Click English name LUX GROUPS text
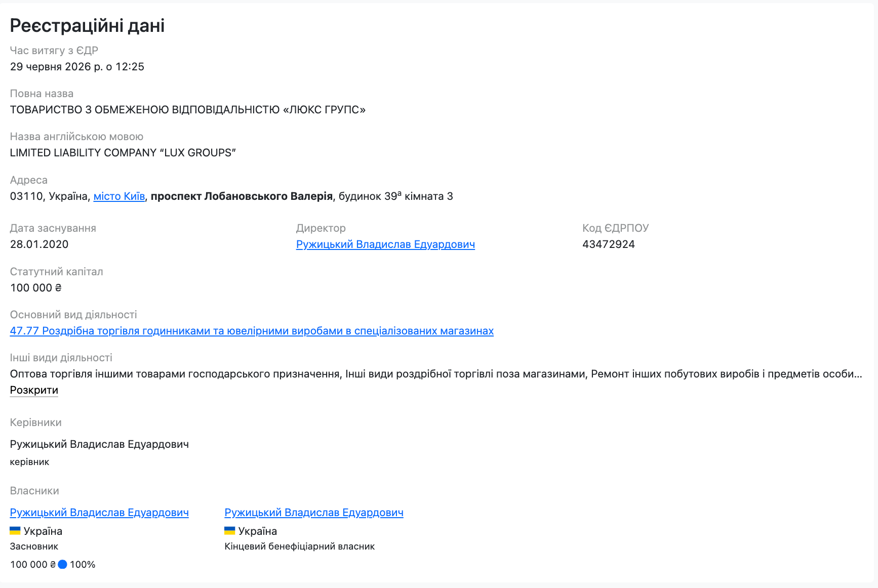 [123, 153]
